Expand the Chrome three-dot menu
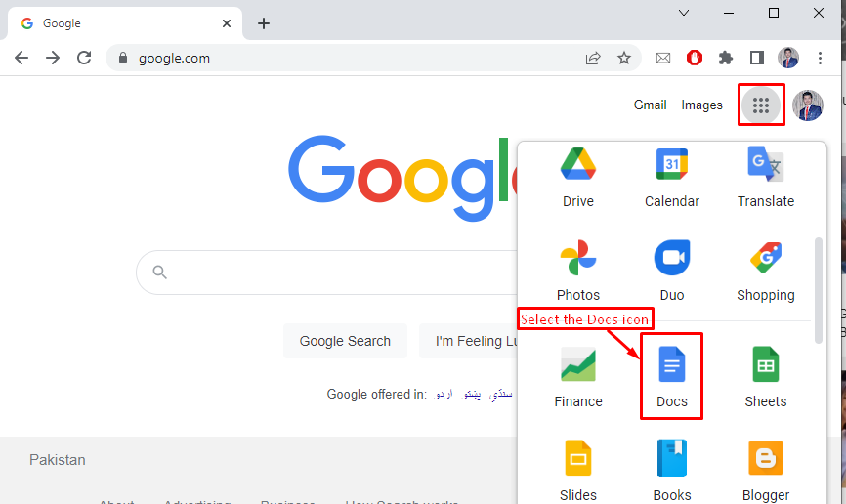The image size is (846, 504). pyautogui.click(x=821, y=58)
